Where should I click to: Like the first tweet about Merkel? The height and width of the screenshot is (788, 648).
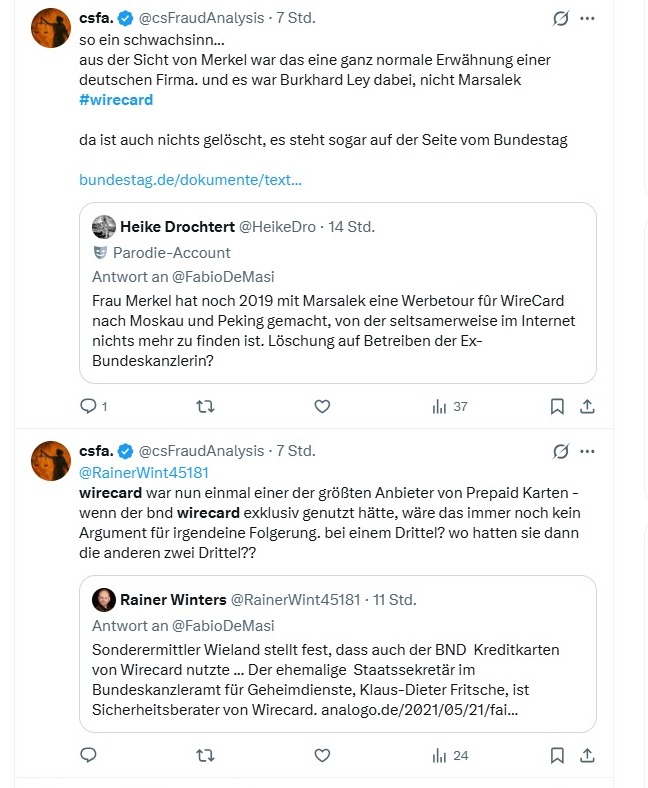[x=322, y=406]
